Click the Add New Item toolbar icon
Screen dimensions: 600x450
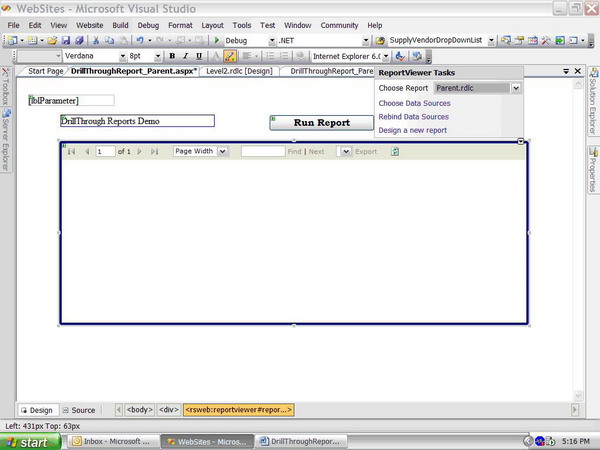tap(33, 41)
